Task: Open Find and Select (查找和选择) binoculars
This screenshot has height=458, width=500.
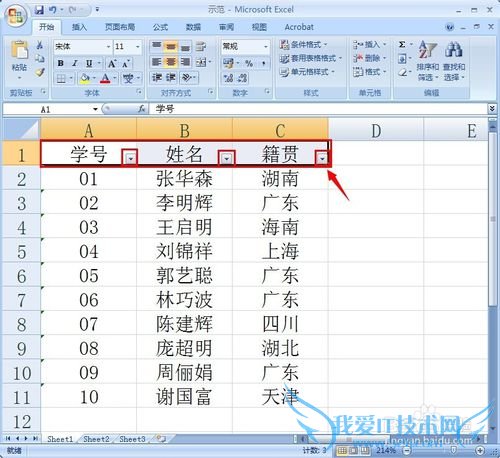Action: (454, 62)
